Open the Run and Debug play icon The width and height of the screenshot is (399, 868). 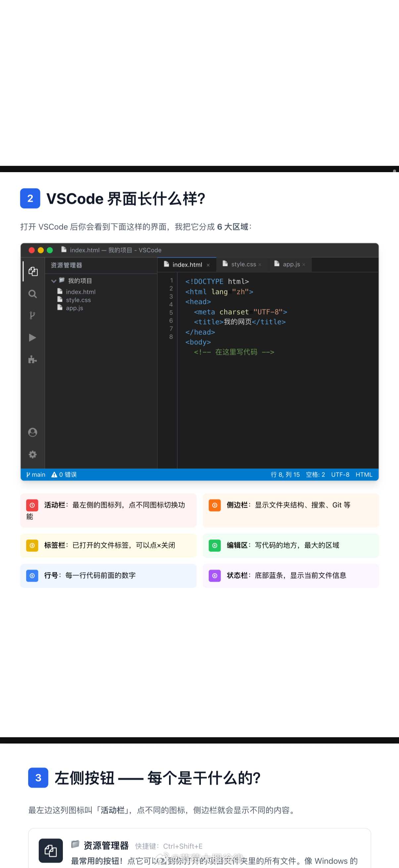pos(33,338)
